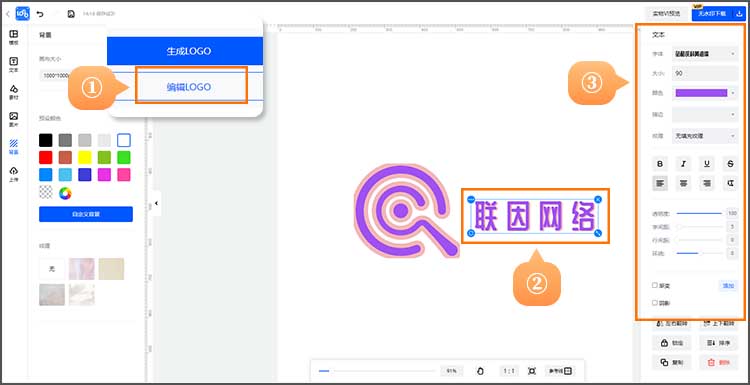The image size is (750, 385).
Task: Adjust the 透明度 opacity slider
Action: [699, 213]
